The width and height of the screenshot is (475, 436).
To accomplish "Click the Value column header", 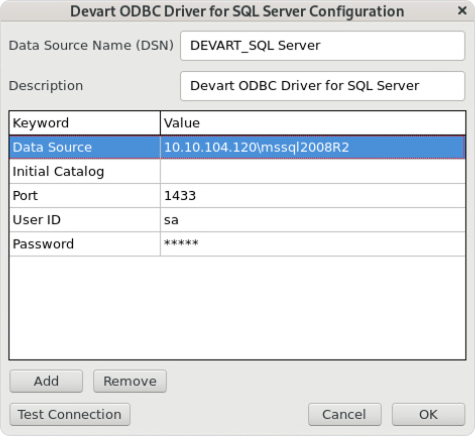I will pos(313,123).
